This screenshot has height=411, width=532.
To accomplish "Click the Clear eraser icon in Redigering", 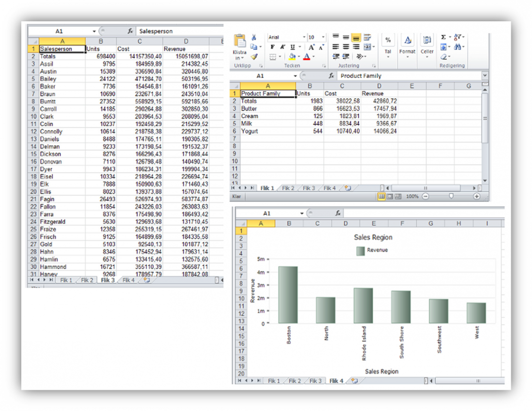I will 443,57.
